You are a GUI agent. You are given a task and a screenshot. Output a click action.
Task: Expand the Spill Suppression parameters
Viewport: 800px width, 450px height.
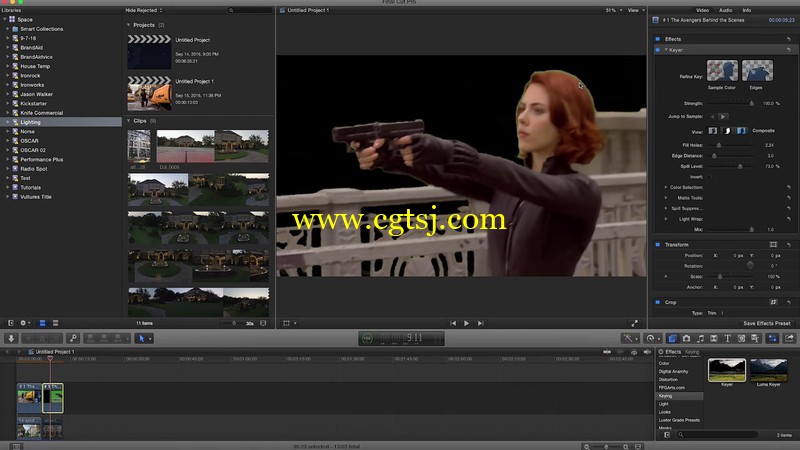[666, 209]
